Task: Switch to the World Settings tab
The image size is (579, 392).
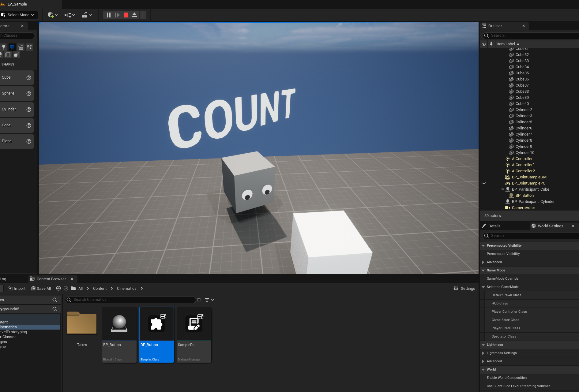Action: tap(550, 226)
